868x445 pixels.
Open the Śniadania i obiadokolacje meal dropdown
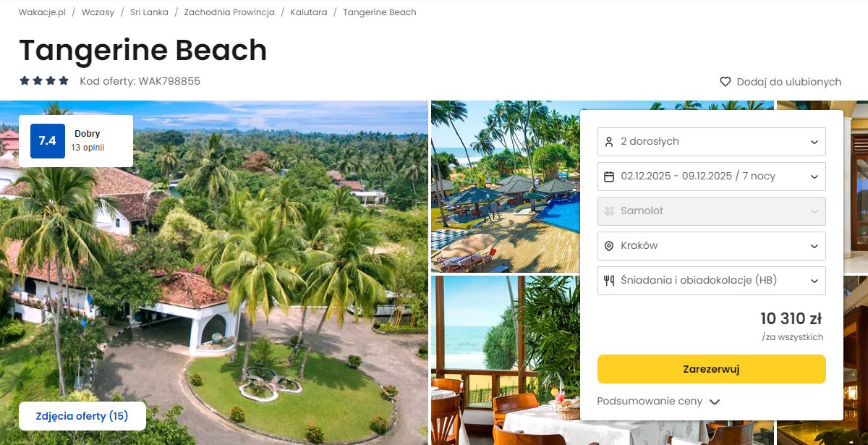tap(711, 281)
